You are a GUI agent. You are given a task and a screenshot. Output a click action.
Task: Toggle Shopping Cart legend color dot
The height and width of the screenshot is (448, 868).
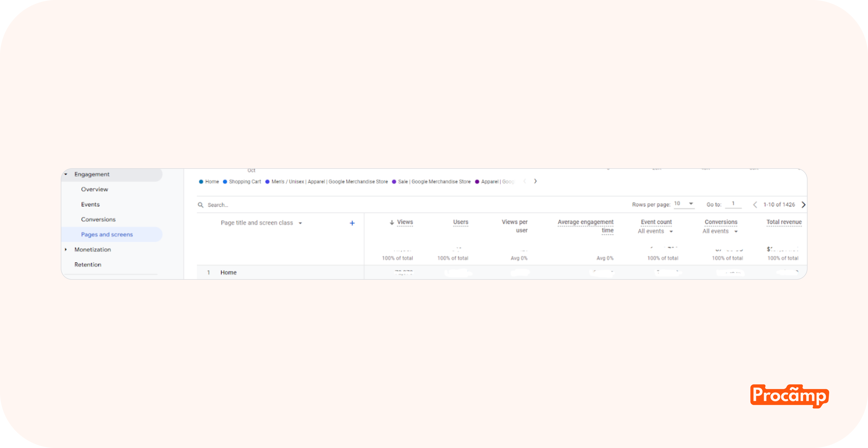coord(225,182)
